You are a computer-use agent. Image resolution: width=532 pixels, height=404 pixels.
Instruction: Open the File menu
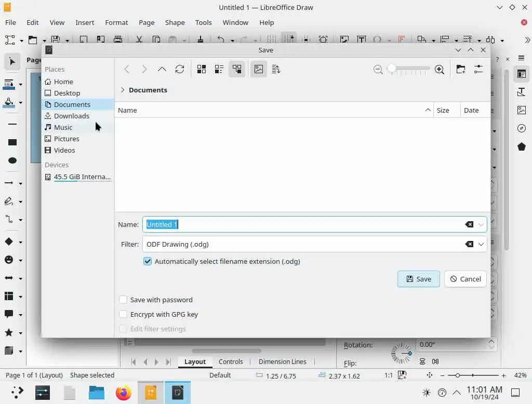click(10, 22)
